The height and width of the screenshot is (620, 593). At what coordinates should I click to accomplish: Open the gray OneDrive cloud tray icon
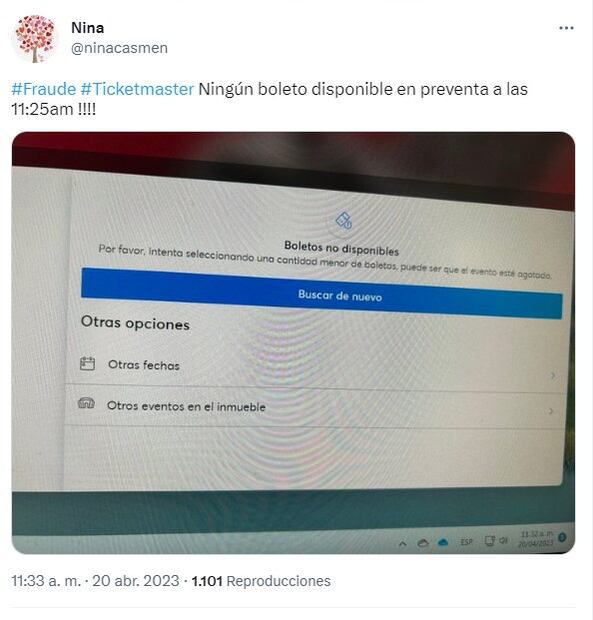click(423, 543)
